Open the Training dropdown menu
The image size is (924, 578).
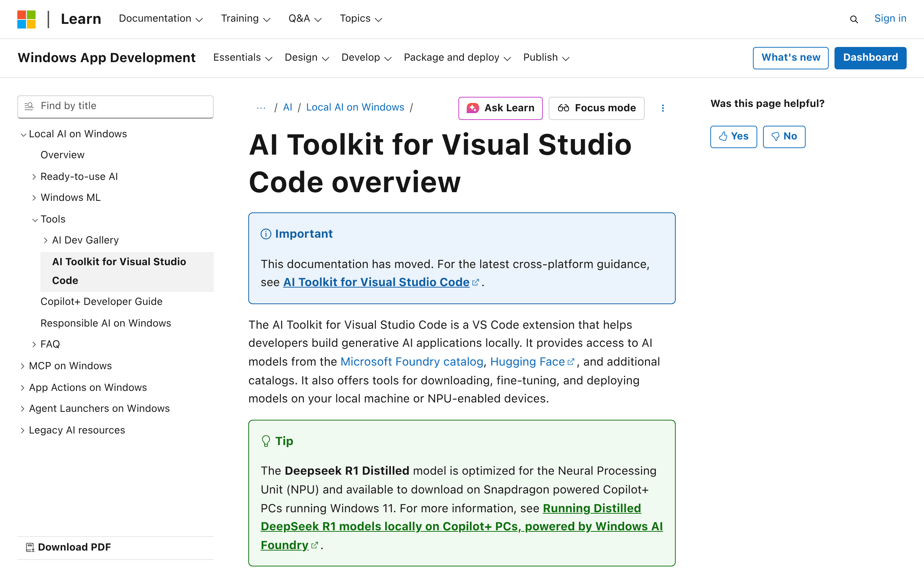245,19
